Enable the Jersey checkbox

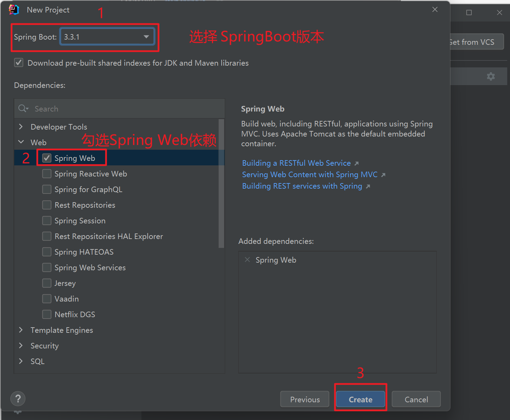tap(47, 283)
